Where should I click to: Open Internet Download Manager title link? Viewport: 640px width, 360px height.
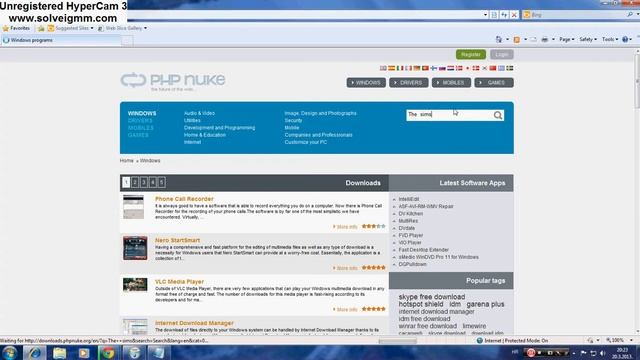[194, 323]
